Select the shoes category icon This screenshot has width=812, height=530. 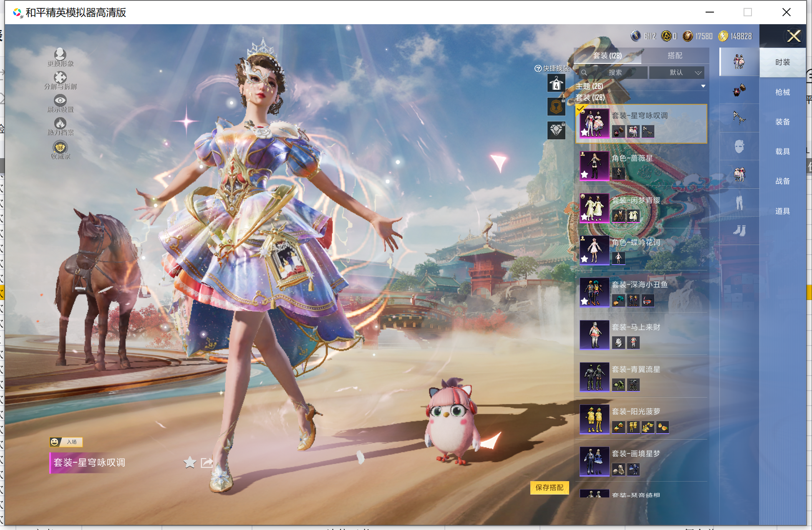(x=739, y=230)
